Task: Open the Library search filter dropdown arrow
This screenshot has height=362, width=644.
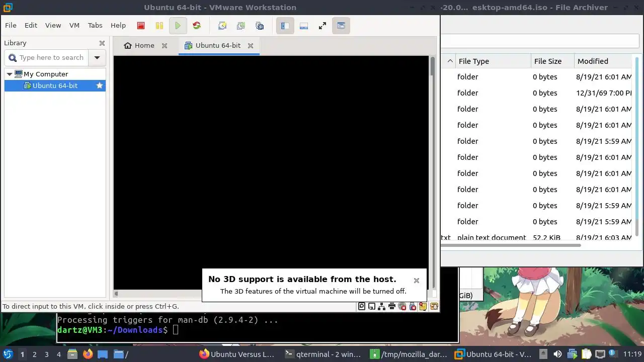Action: (97, 57)
